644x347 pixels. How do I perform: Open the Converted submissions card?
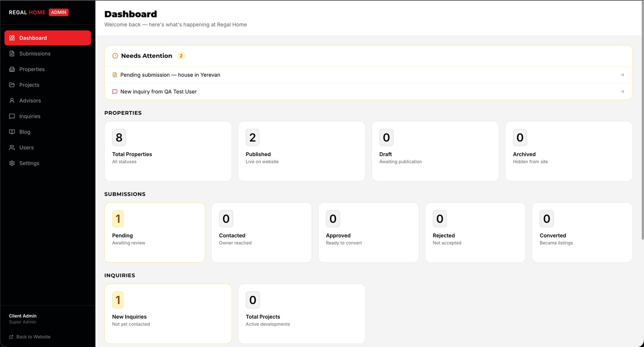click(x=582, y=233)
